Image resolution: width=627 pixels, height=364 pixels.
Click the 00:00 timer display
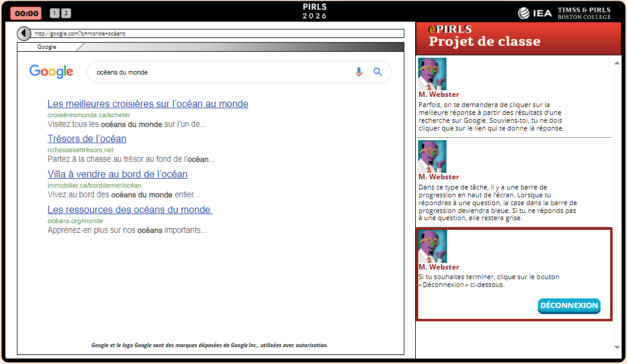pyautogui.click(x=26, y=13)
